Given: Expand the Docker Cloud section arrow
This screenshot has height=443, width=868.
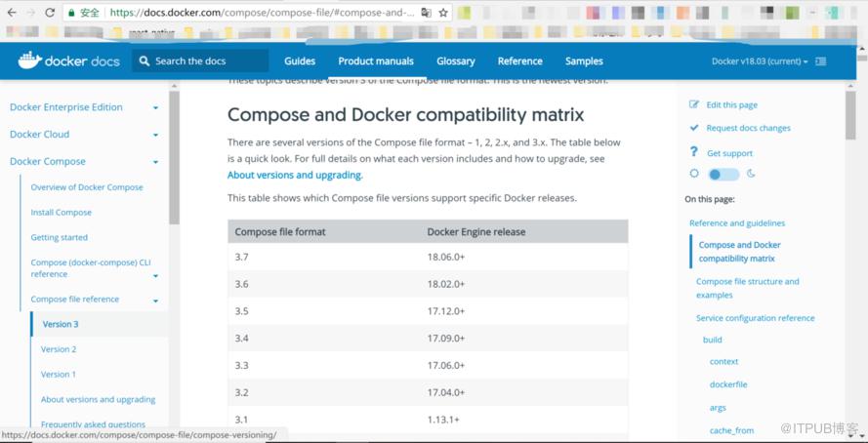Looking at the screenshot, I should click(155, 135).
